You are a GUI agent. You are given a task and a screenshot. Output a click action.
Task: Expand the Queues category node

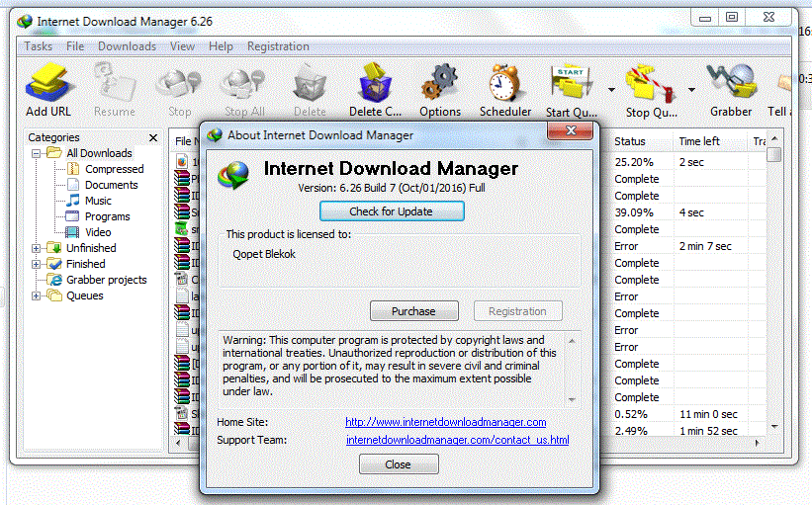coord(36,295)
